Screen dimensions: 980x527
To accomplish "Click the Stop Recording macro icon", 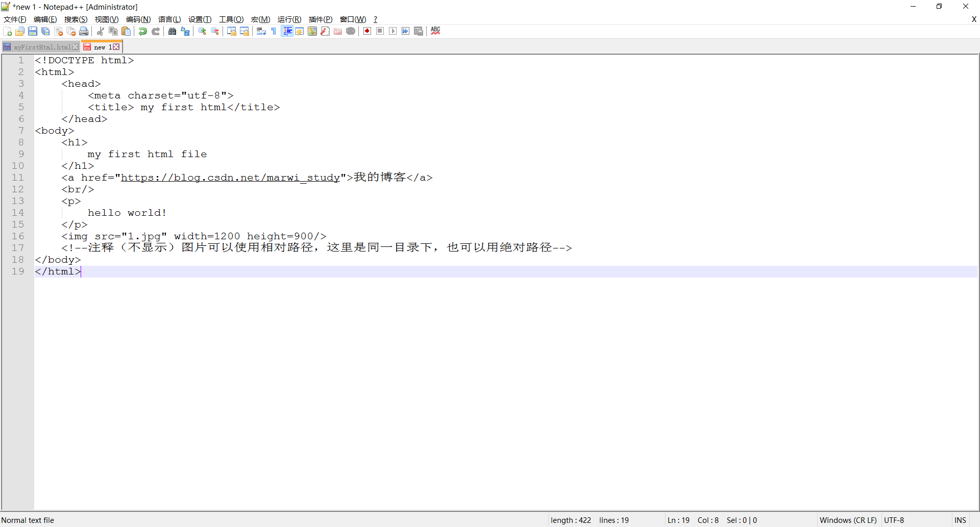I will click(x=380, y=31).
